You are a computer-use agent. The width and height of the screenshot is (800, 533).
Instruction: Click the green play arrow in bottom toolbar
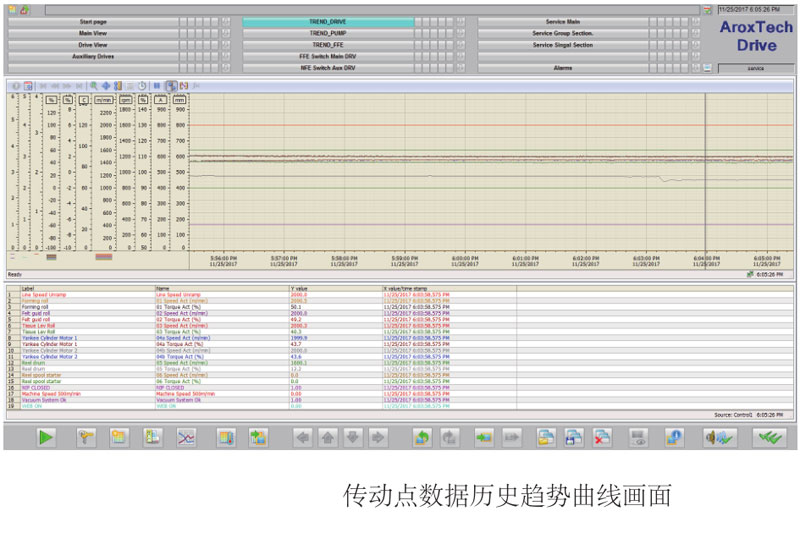coord(46,437)
